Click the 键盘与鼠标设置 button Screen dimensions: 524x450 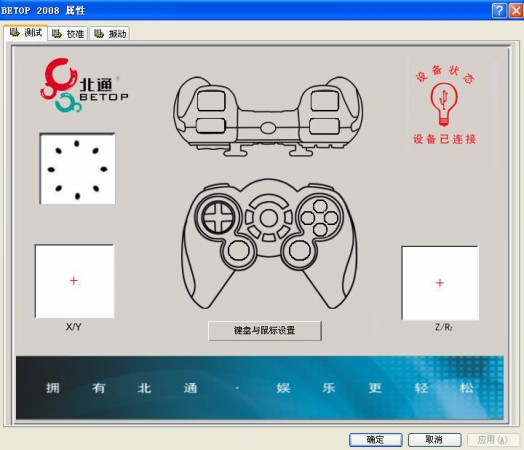point(265,331)
